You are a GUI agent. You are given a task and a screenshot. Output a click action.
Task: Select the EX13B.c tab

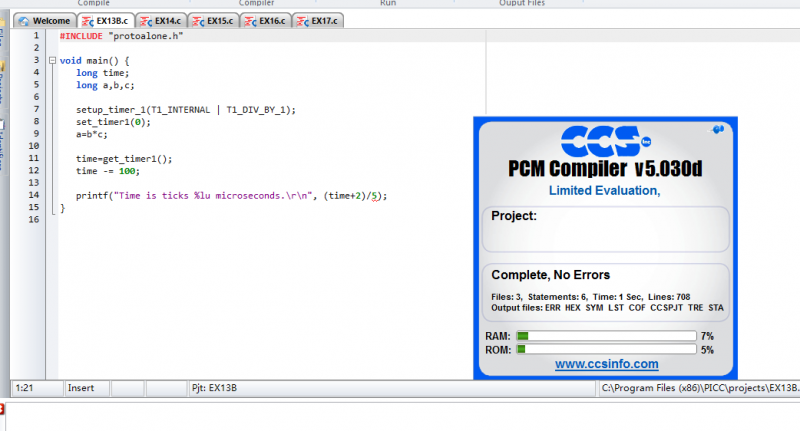tap(106, 21)
